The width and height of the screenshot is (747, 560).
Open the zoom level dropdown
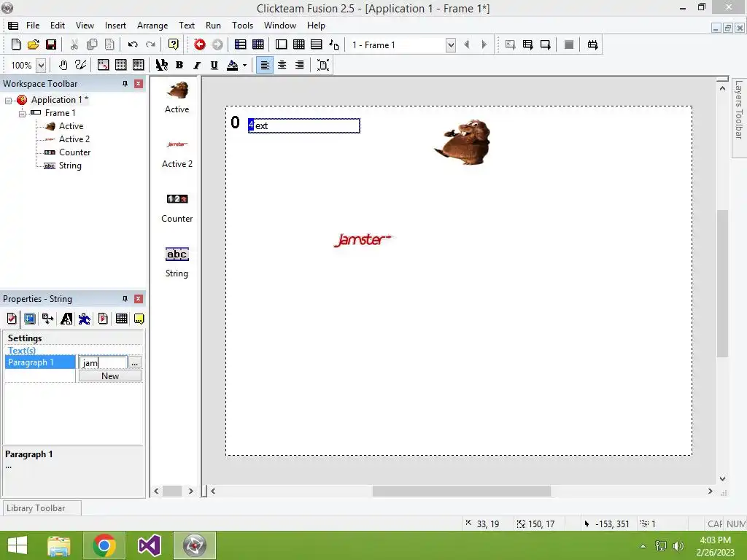[x=41, y=65]
